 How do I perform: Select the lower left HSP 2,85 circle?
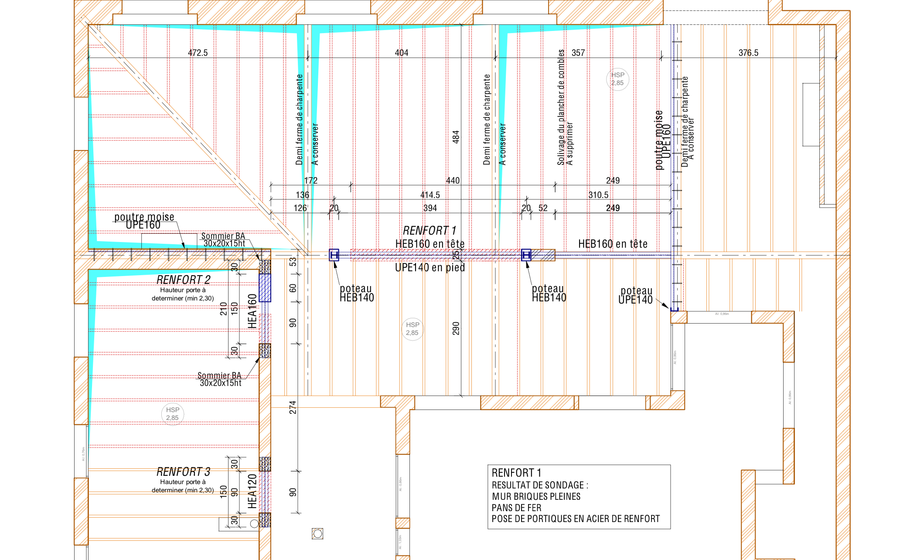[173, 413]
